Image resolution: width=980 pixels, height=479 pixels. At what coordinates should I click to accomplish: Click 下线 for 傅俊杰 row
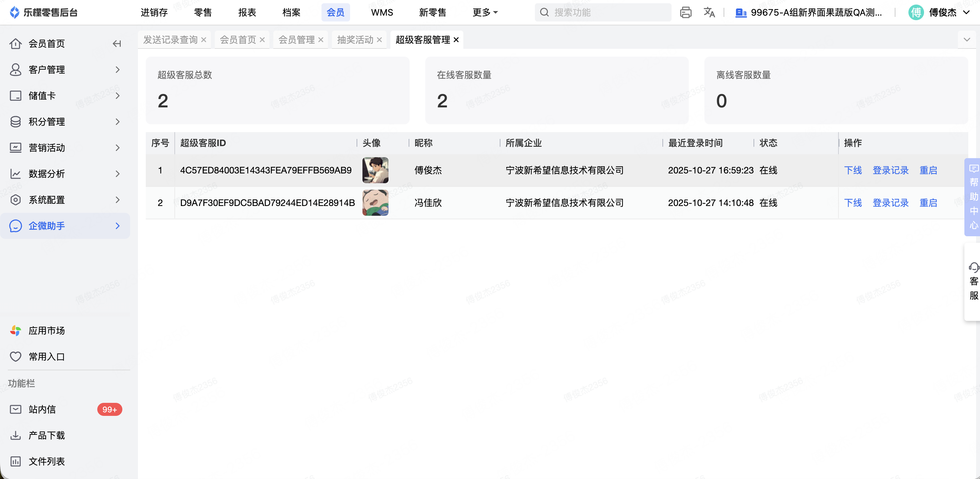tap(852, 170)
